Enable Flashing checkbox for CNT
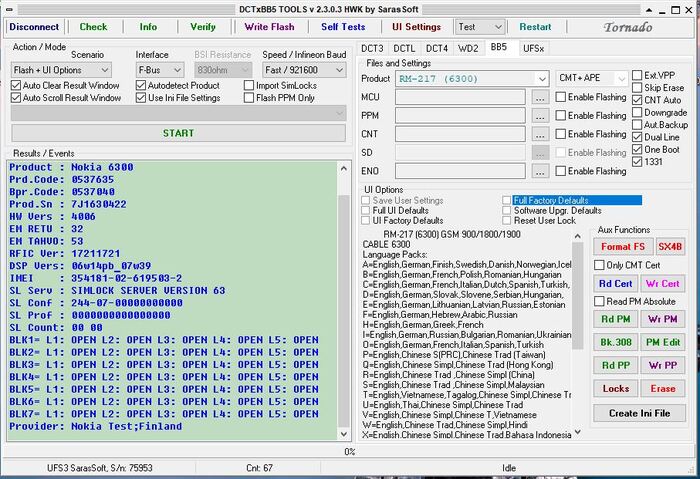The width and height of the screenshot is (700, 479). pos(561,134)
